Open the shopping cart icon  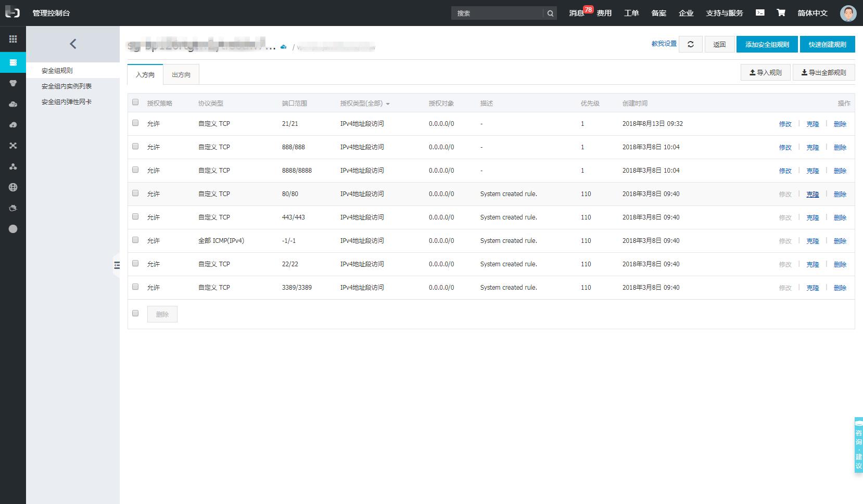pyautogui.click(x=781, y=12)
